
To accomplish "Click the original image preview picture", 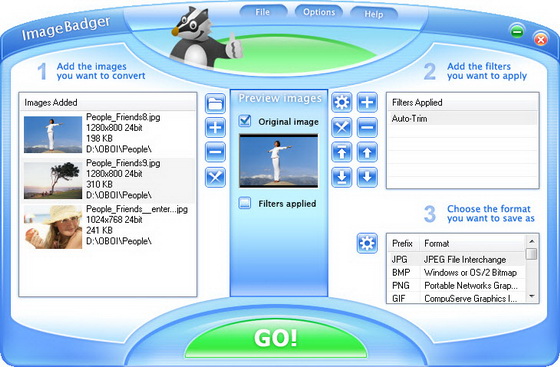I will point(279,161).
